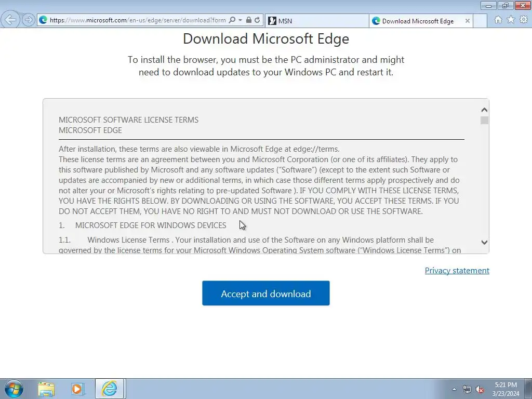Viewport: 532px width, 399px height.
Task: Click the license terms scroll-down arrow
Action: [484, 242]
